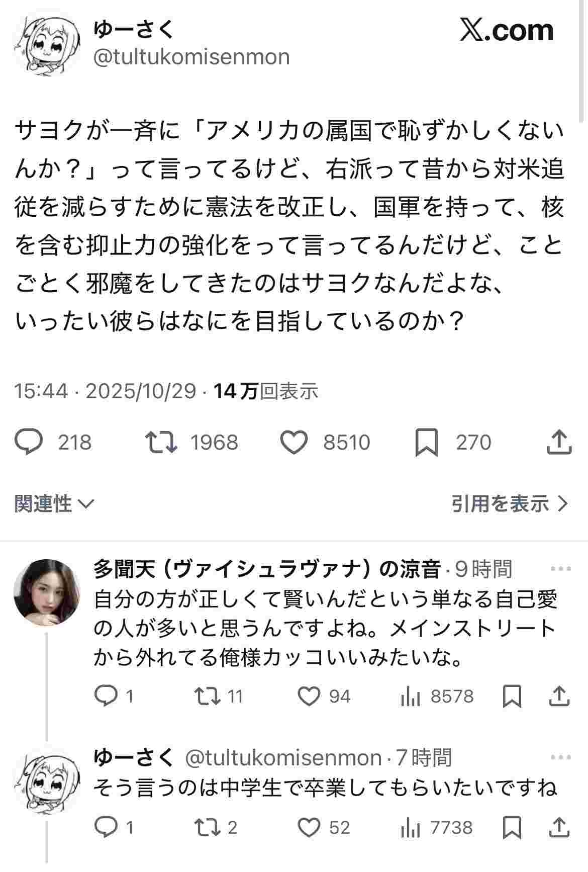Like the reply by 多聞天 with 94 likes
The image size is (588, 872).
coord(309,696)
